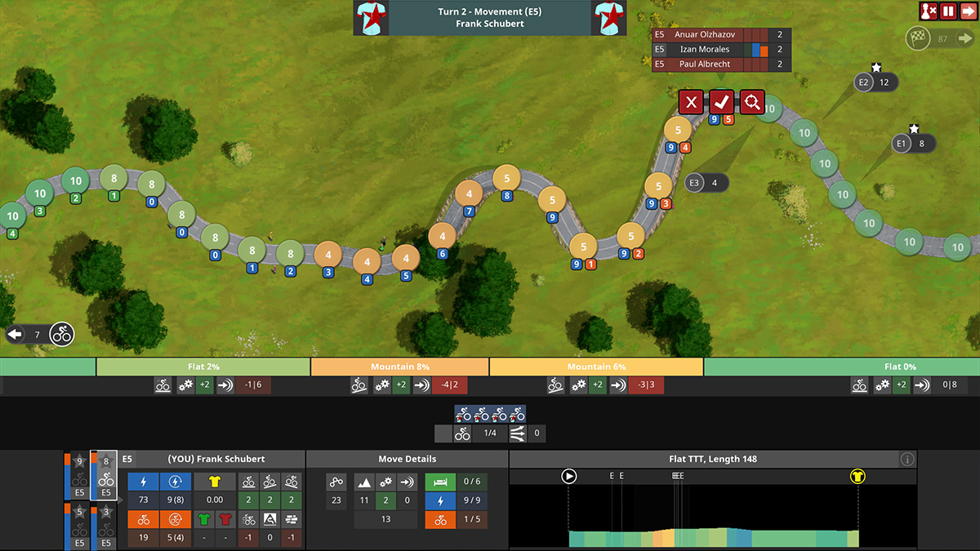
Task: Confirm the move with the checkmark button
Action: point(721,102)
